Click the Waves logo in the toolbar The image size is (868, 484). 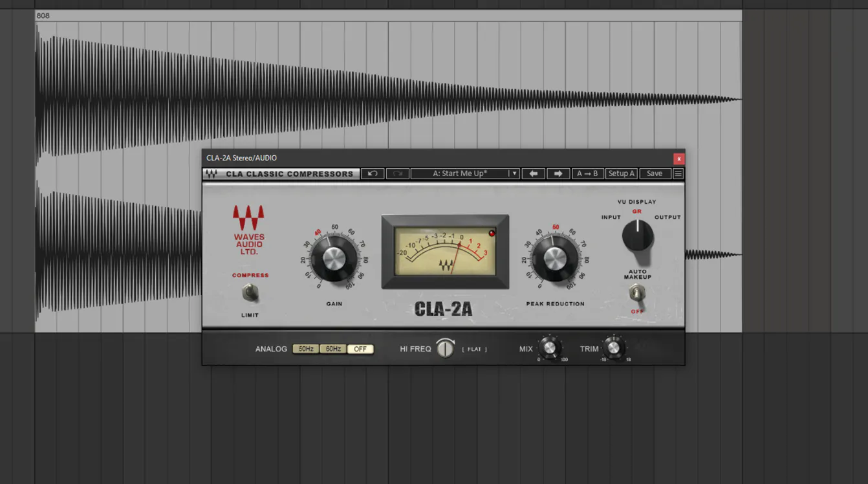point(212,173)
